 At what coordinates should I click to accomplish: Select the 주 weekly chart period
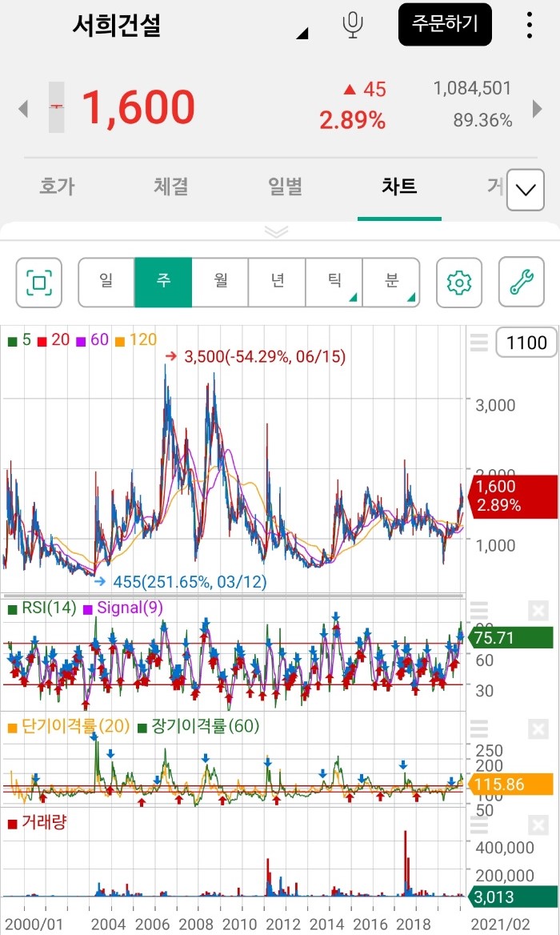click(163, 282)
